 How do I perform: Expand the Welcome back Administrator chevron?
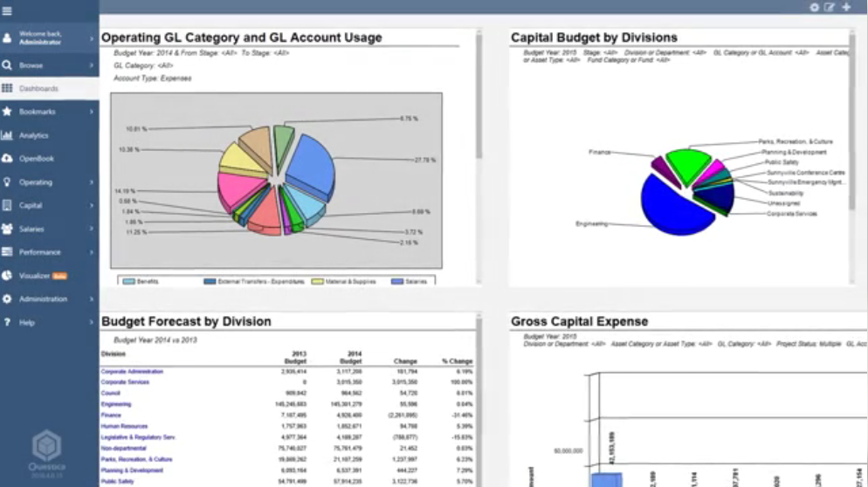(x=92, y=38)
